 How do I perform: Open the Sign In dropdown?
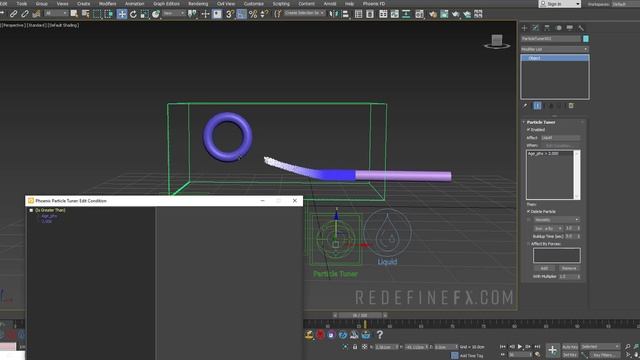[560, 4]
